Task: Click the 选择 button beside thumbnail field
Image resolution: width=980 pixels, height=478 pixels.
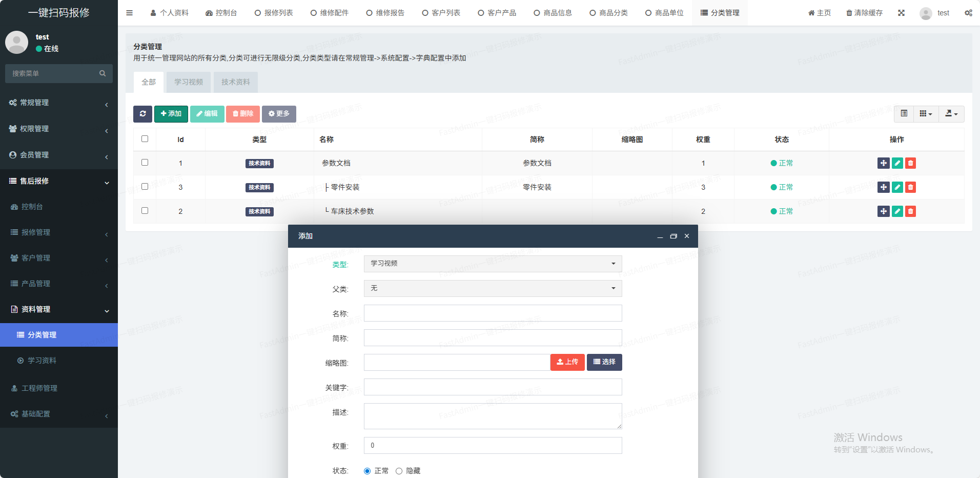Action: (604, 362)
